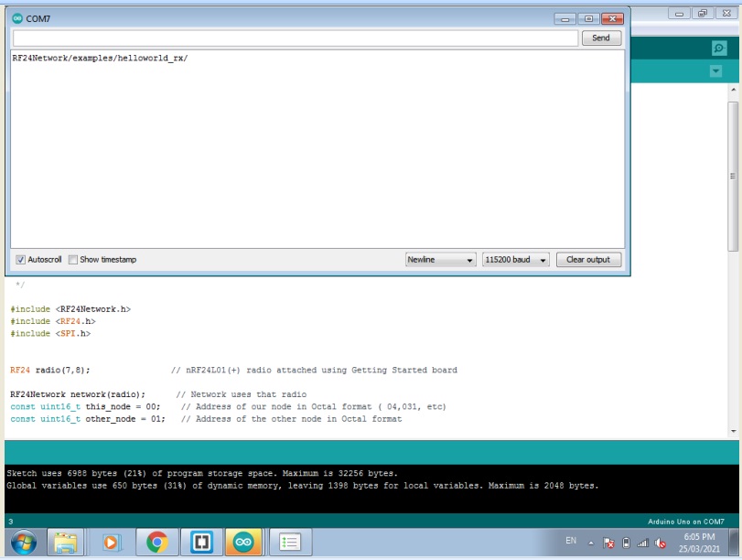Click the '#include <RF24Network.h>' code line

(70, 309)
